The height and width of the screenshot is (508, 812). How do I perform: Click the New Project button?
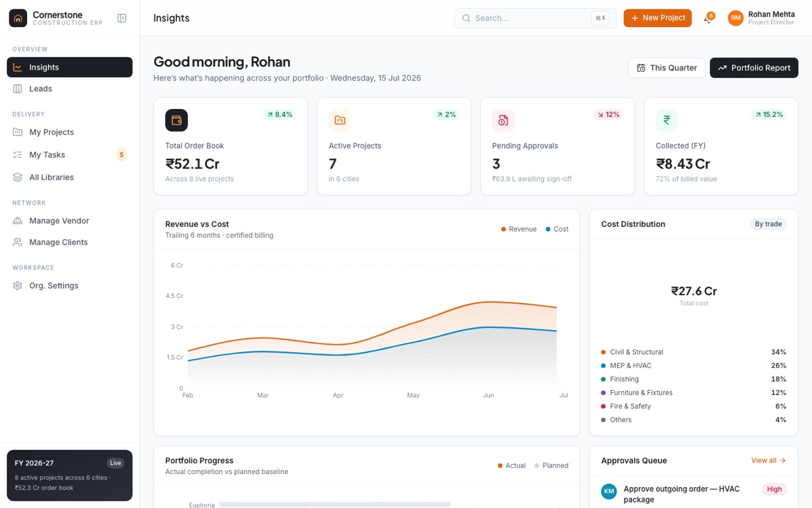658,18
